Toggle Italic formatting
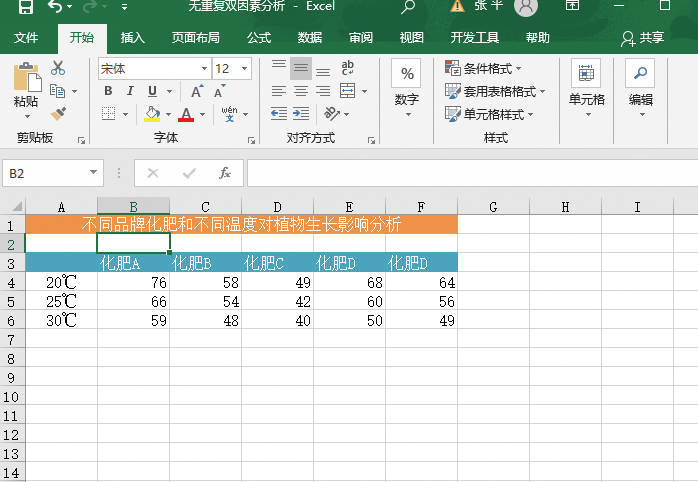Image resolution: width=698 pixels, height=482 pixels. [x=130, y=91]
